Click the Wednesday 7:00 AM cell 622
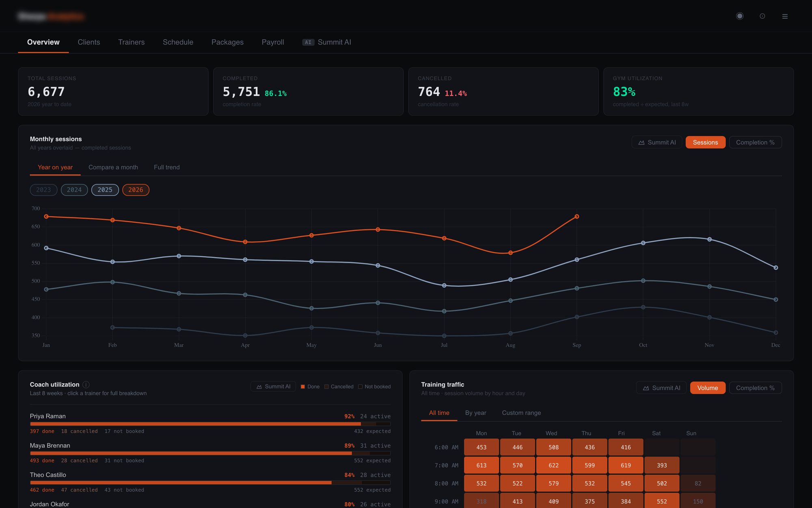The width and height of the screenshot is (812, 508). pyautogui.click(x=554, y=465)
